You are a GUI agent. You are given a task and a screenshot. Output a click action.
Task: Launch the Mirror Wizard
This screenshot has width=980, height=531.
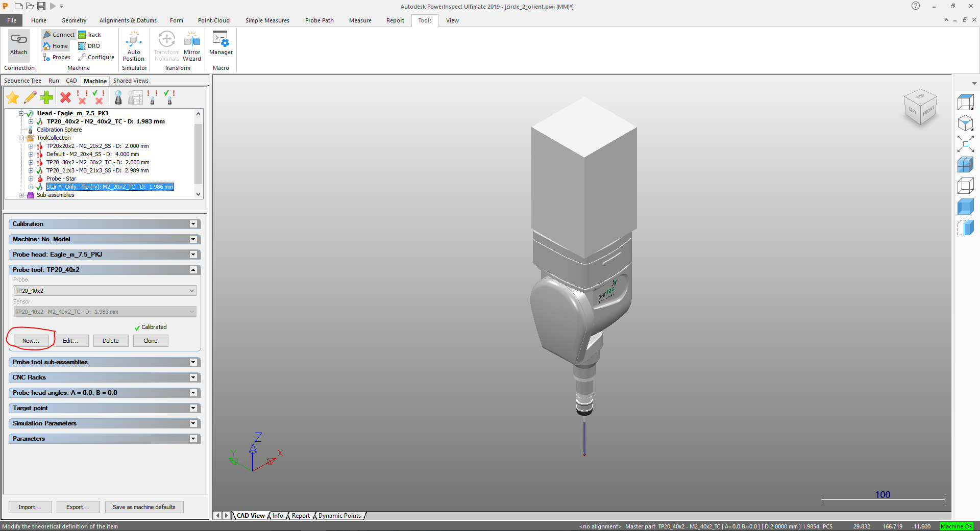192,46
